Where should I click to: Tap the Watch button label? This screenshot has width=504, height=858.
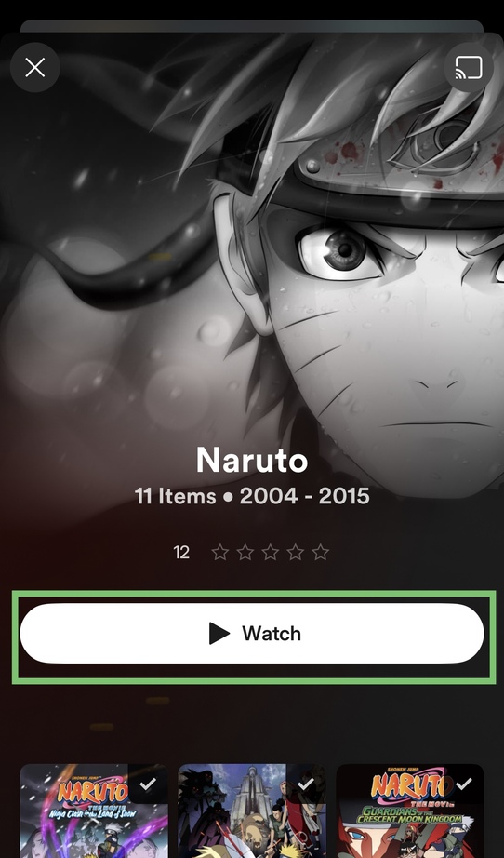coord(272,634)
